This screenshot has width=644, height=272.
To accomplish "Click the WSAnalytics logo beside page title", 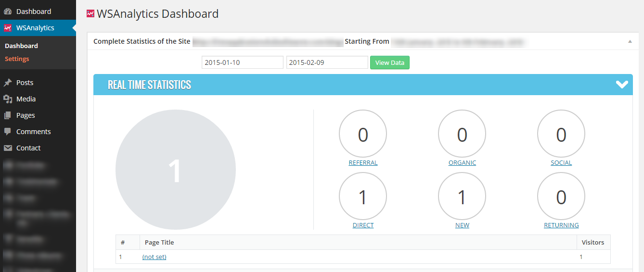I will [90, 14].
